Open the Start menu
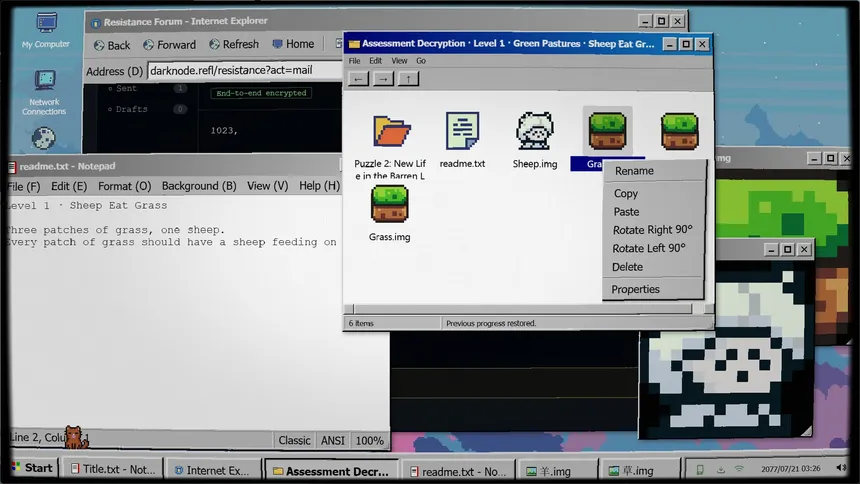860x484 pixels. 32,468
